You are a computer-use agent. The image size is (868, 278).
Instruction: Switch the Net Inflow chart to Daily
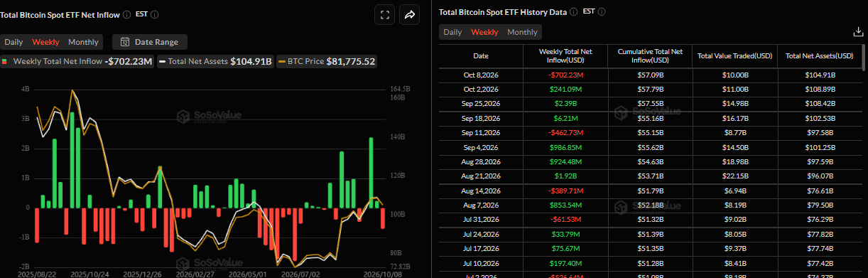(x=13, y=42)
